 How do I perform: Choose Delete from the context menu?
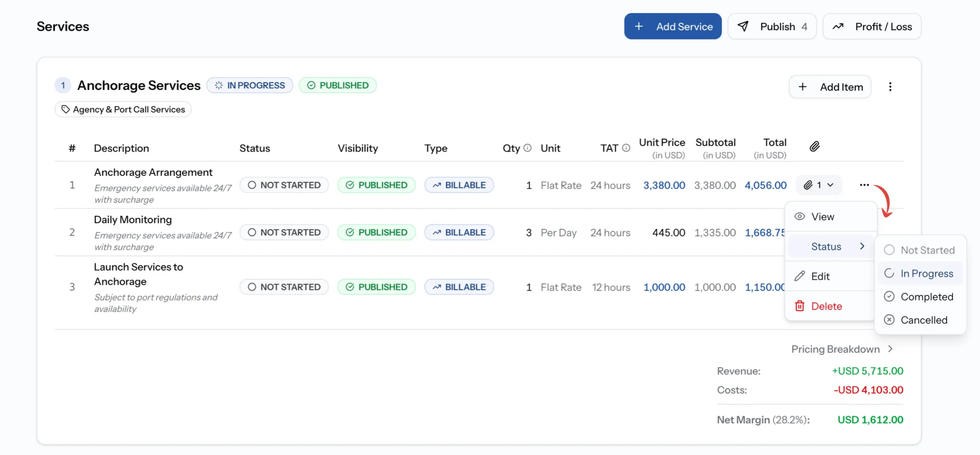[830, 306]
